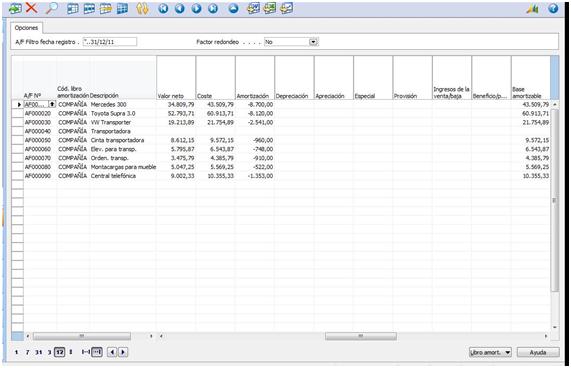
Task: Click the Coste column header
Action: (x=216, y=78)
